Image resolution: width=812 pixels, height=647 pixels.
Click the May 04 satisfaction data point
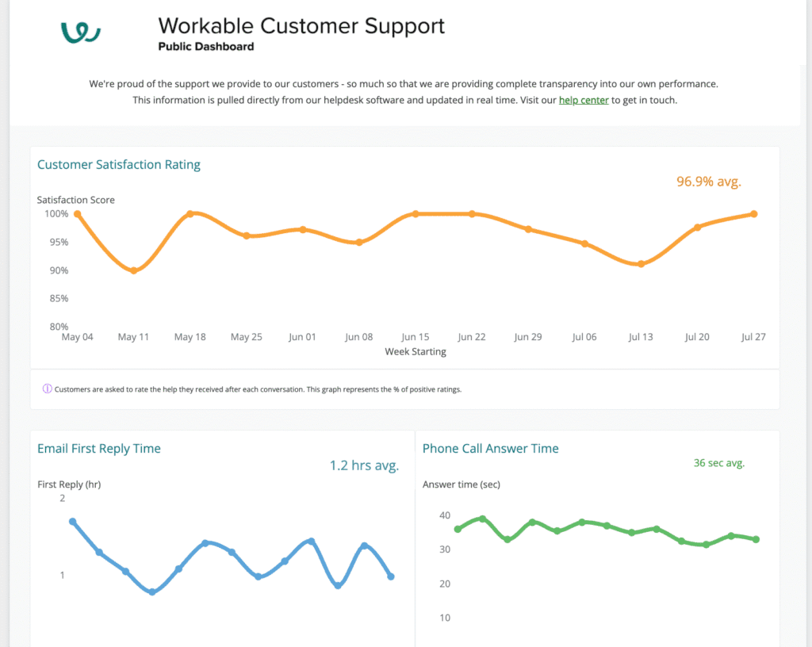77,214
